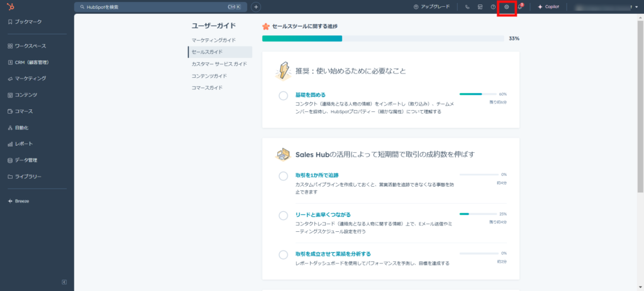Open the help question mark icon
The height and width of the screenshot is (291, 644).
[x=493, y=7]
